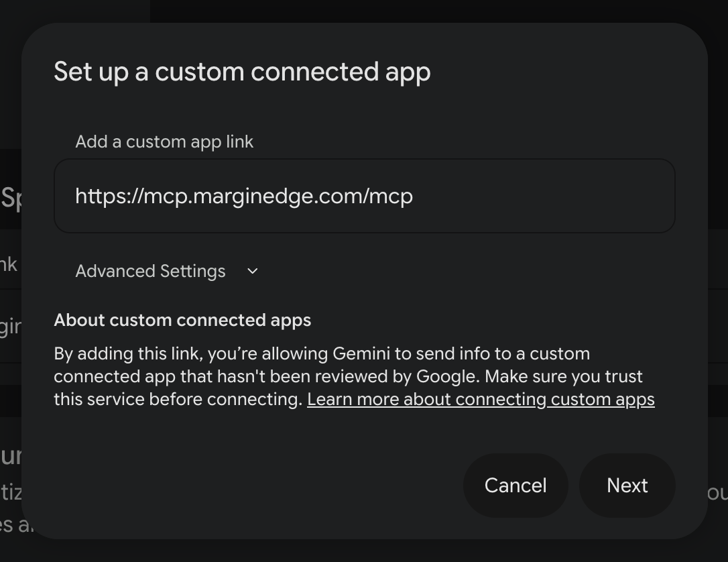Click the Add a custom app link label
The image size is (728, 562).
pyautogui.click(x=164, y=142)
